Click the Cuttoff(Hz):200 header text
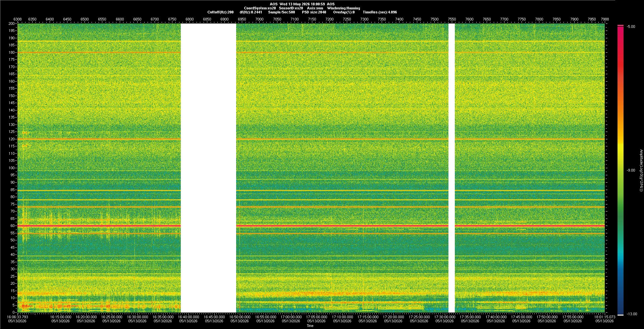The width and height of the screenshot is (644, 329). point(220,12)
